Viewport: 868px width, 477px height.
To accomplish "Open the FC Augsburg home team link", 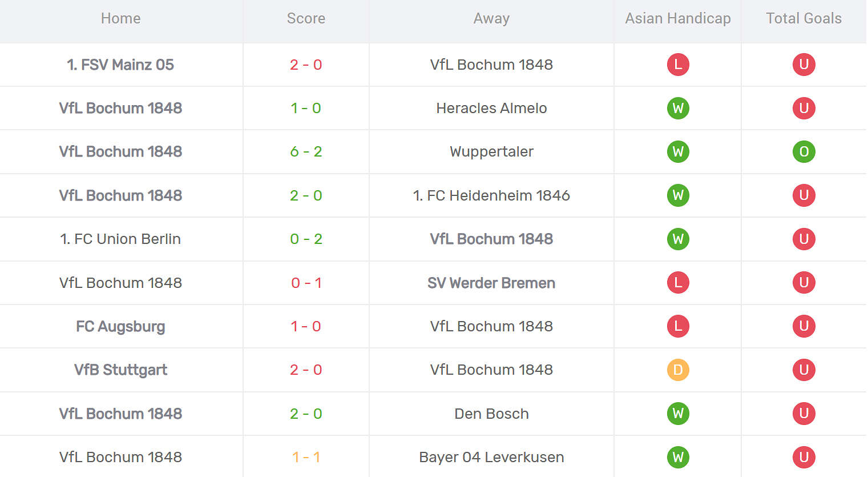I will point(120,326).
